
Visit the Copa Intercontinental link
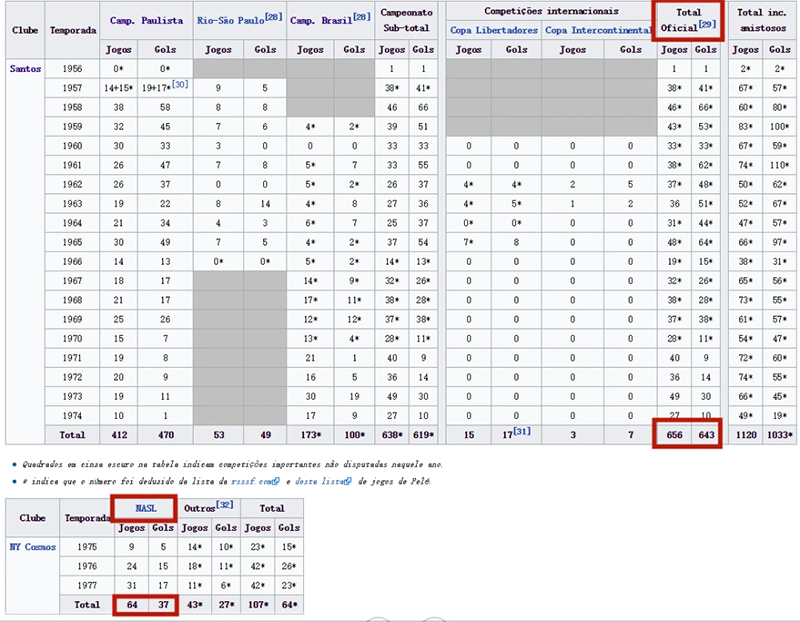[598, 30]
